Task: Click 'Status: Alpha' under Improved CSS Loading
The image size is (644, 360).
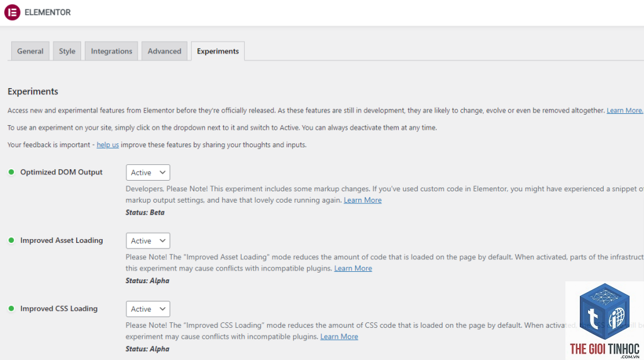Action: 147,349
